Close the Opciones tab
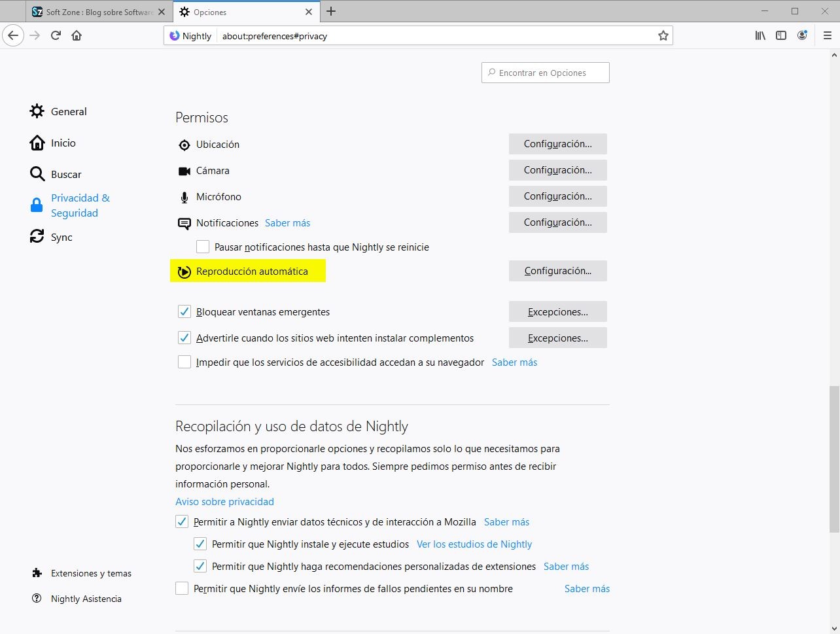 [x=309, y=12]
